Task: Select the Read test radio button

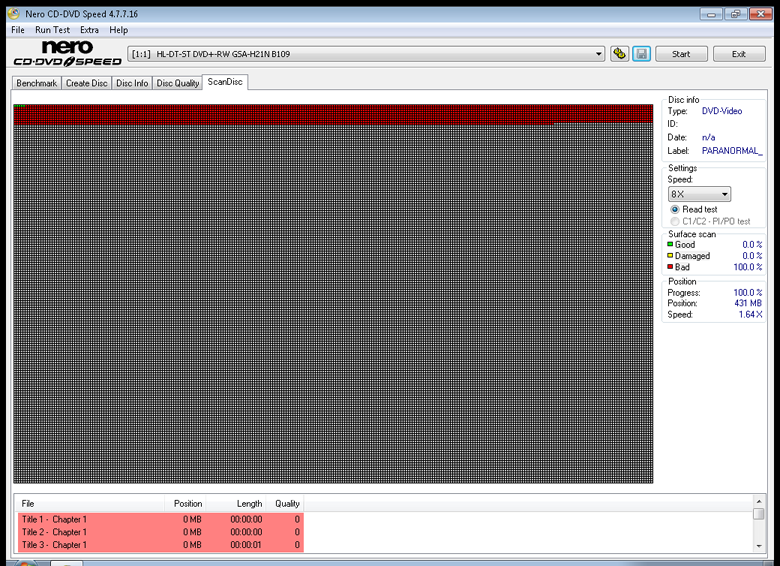Action: click(x=675, y=209)
